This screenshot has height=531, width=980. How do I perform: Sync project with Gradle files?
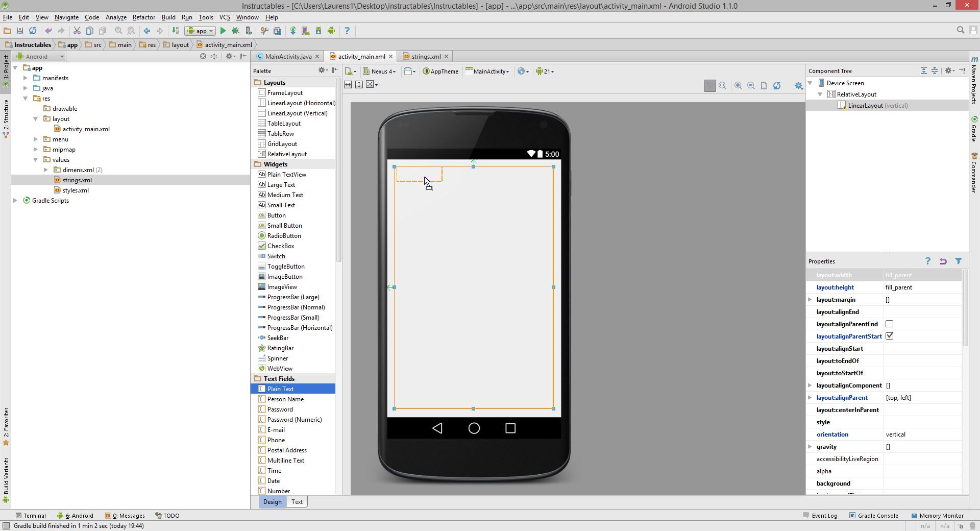pyautogui.click(x=293, y=31)
